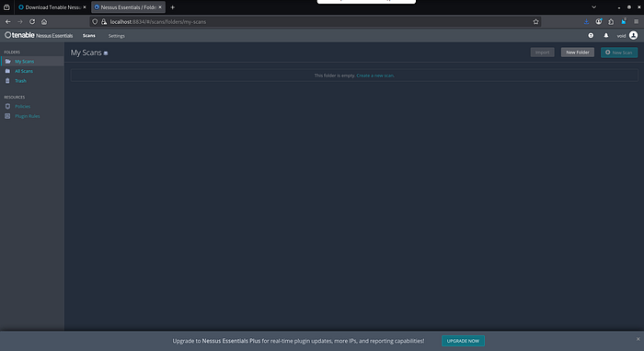Click the small icon beside My Scans title

point(106,53)
